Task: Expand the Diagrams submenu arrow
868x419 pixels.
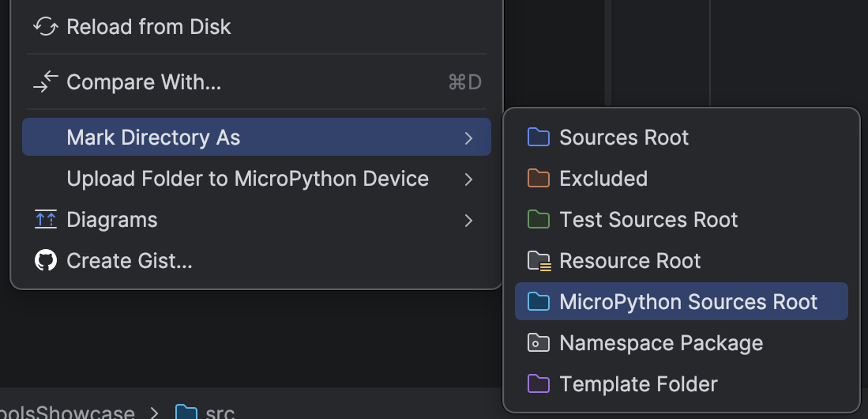Action: click(x=468, y=221)
